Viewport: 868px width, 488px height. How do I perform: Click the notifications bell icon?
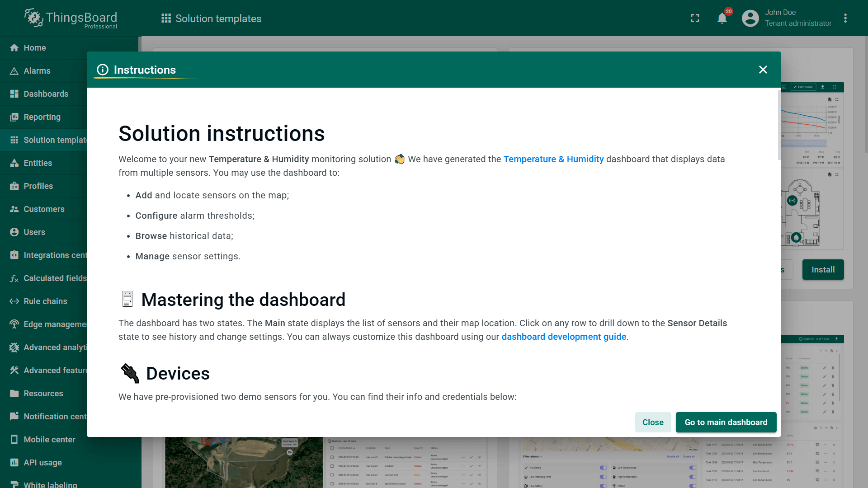[722, 19]
